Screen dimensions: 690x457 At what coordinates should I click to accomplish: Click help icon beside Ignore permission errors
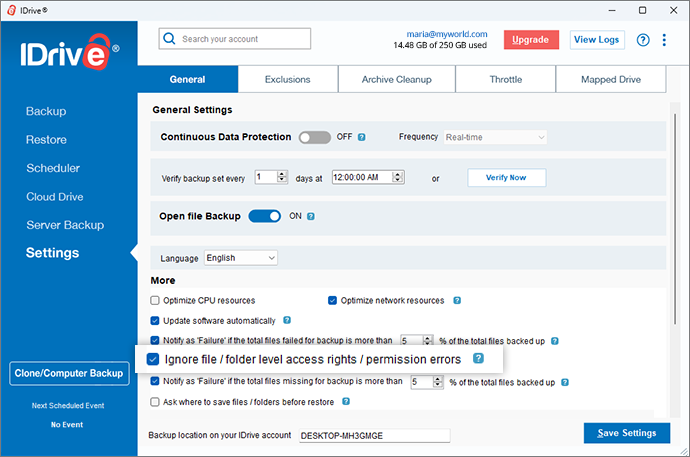478,358
